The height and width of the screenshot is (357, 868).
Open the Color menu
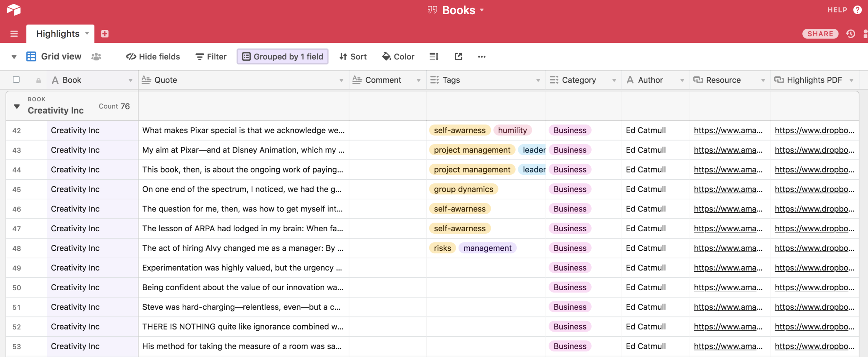tap(398, 57)
